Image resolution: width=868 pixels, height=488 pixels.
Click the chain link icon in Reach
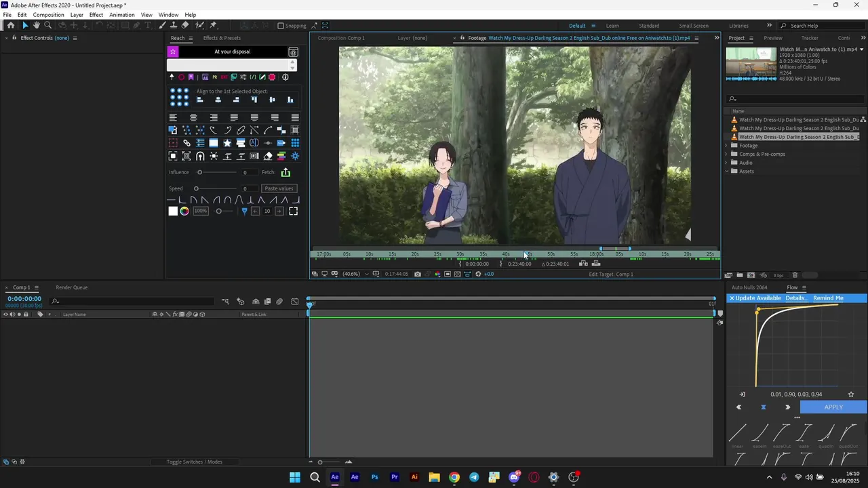(x=186, y=143)
